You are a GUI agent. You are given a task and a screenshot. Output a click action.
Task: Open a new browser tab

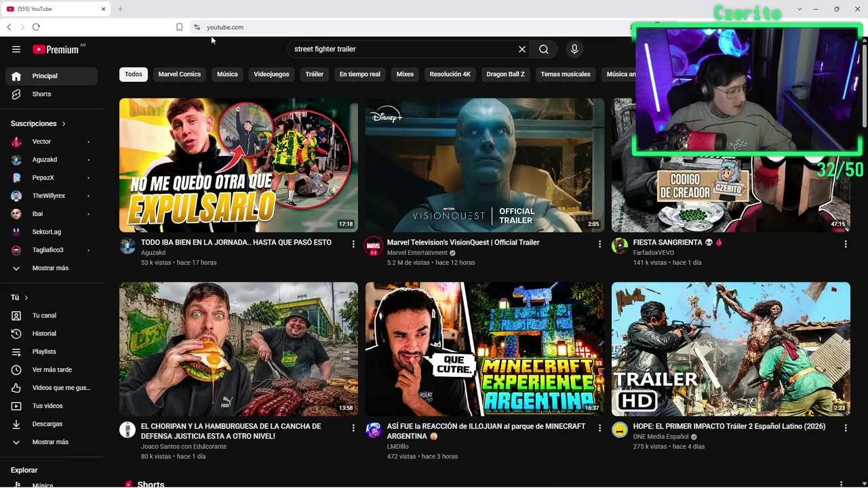pos(120,9)
